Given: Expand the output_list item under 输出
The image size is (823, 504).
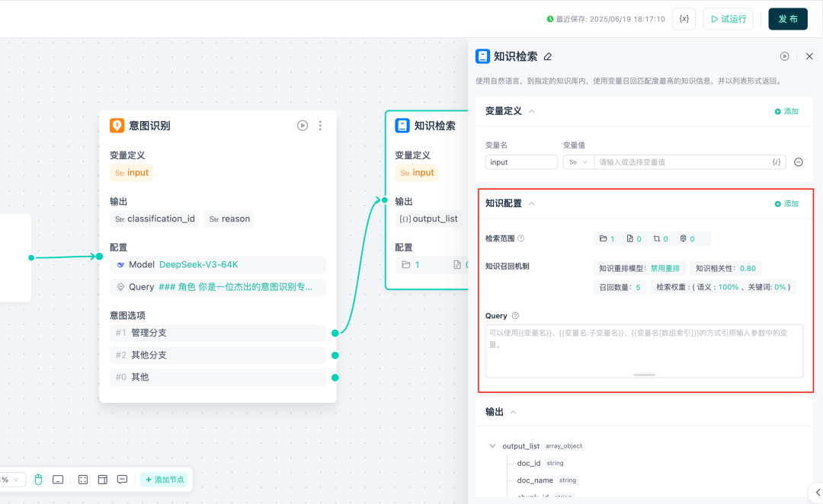Looking at the screenshot, I should [493, 445].
